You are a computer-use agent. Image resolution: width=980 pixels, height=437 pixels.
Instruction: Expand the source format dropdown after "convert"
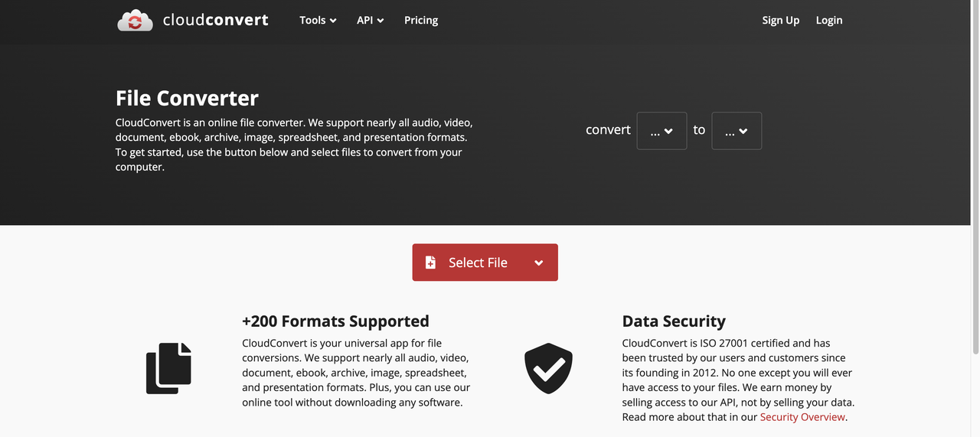661,131
